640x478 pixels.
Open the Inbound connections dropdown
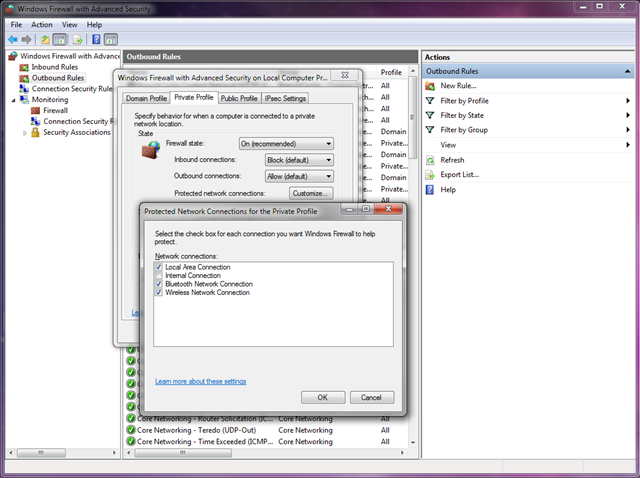(298, 160)
